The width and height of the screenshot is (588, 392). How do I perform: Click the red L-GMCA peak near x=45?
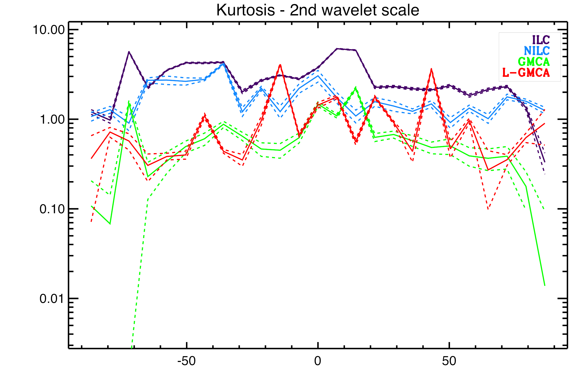(x=431, y=69)
